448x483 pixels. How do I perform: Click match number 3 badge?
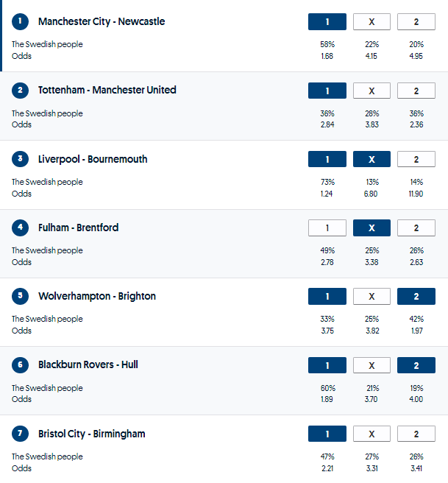coord(20,159)
